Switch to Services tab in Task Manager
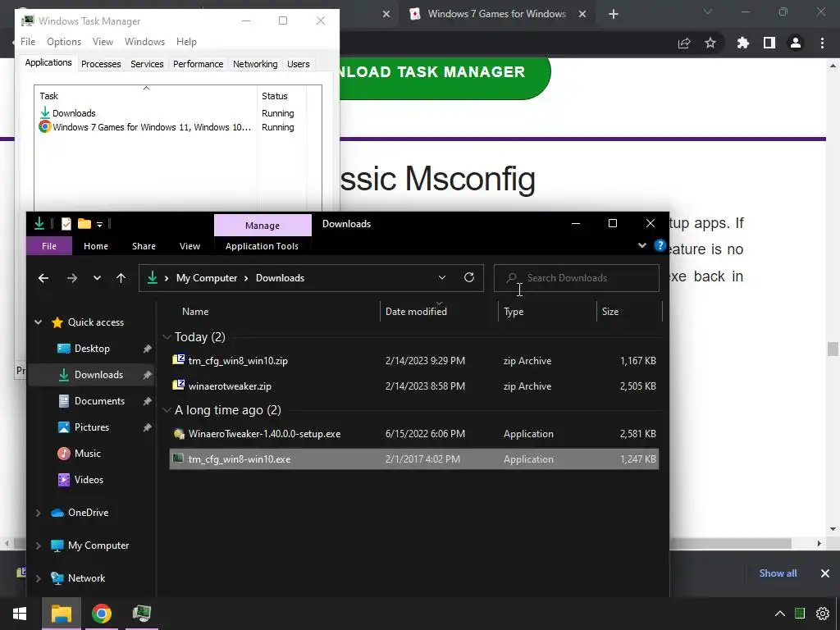This screenshot has height=630, width=840. tap(147, 64)
